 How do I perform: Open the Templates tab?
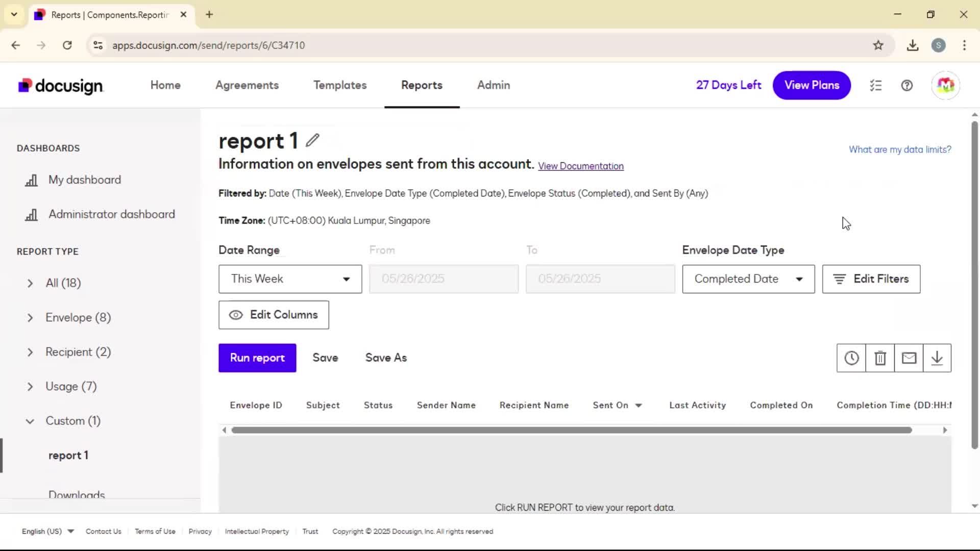coord(340,85)
